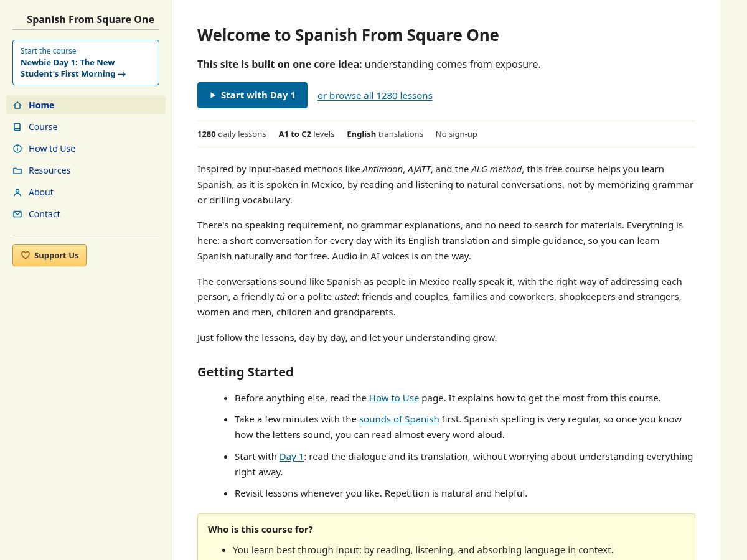Click the Contact envelope icon

17,214
